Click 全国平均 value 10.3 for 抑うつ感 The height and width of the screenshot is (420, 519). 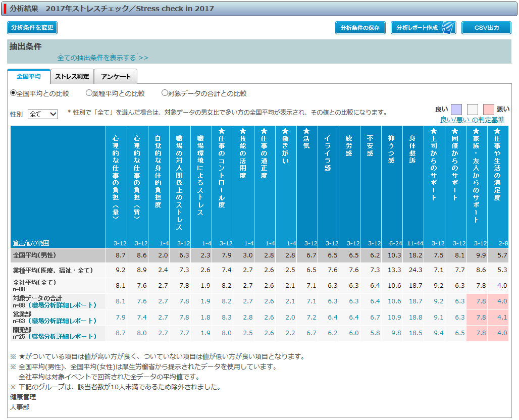coord(394,255)
